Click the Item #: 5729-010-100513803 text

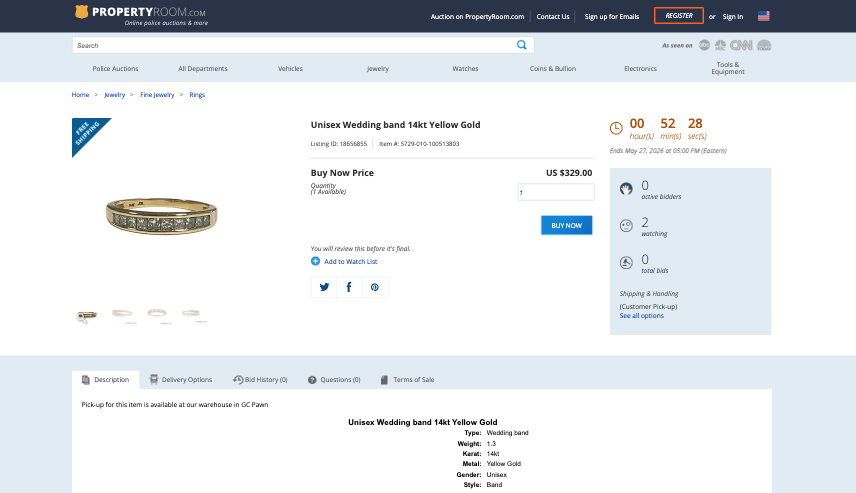tap(419, 144)
